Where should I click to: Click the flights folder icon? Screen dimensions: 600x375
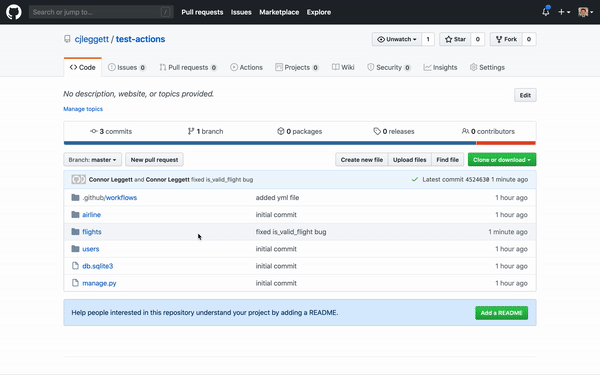tap(75, 232)
